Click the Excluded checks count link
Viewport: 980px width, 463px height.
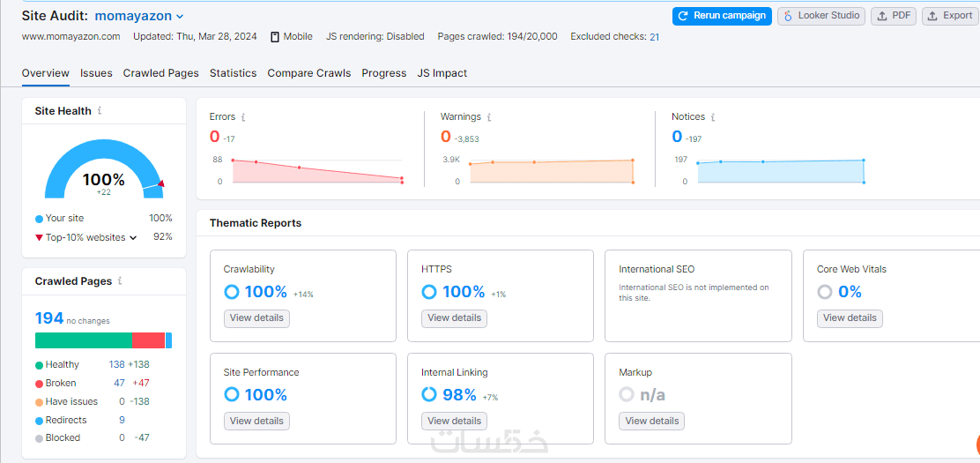[x=654, y=37]
